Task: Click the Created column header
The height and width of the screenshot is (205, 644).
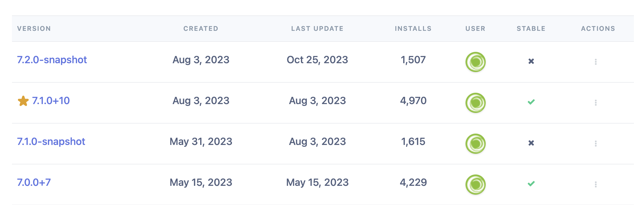Action: pyautogui.click(x=201, y=29)
